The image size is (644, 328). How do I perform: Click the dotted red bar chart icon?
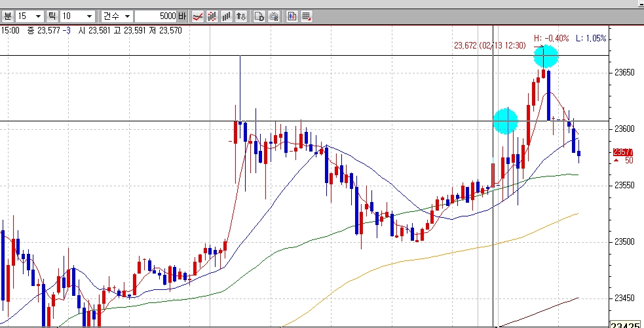point(212,16)
